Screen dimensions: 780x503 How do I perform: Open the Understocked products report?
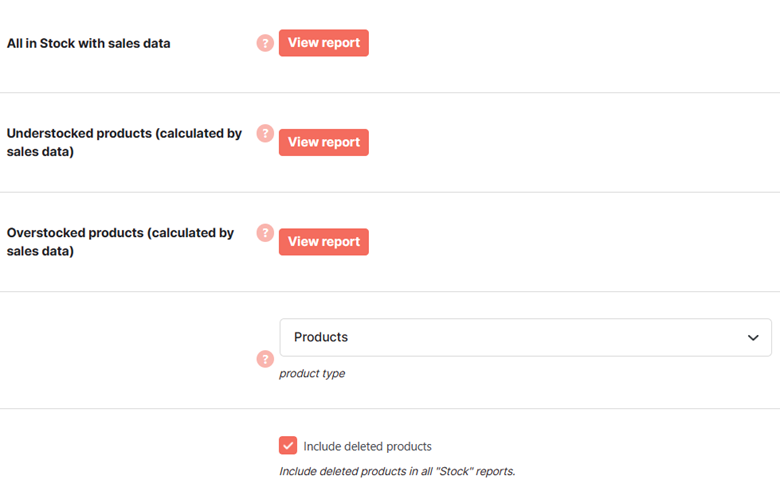(324, 142)
